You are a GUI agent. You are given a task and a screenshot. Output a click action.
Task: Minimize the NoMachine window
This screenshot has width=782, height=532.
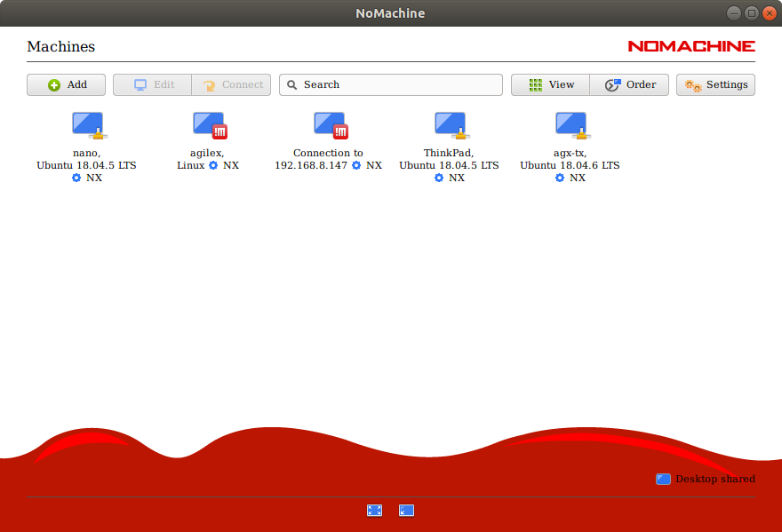pyautogui.click(x=734, y=13)
